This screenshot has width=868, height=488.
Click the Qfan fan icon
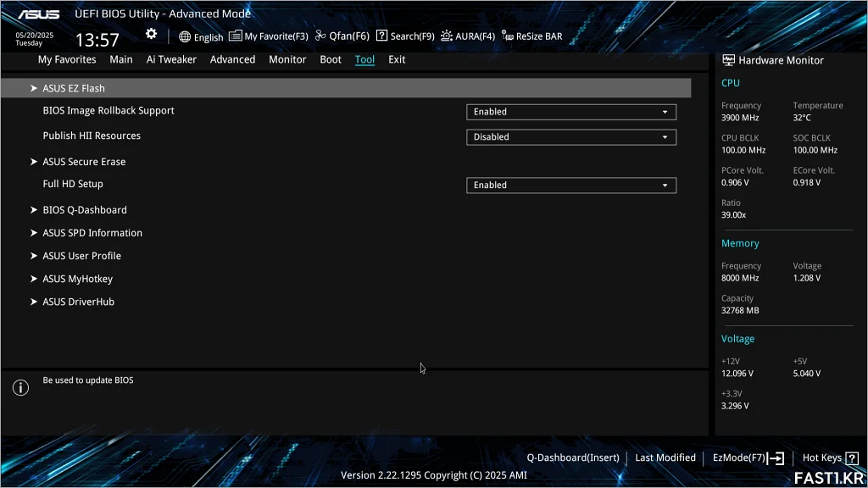[320, 36]
